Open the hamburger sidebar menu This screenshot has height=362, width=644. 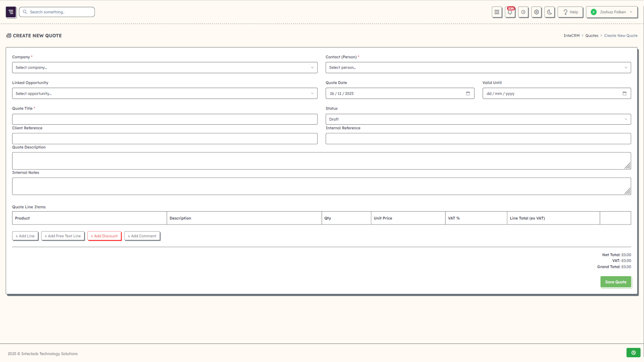point(11,12)
